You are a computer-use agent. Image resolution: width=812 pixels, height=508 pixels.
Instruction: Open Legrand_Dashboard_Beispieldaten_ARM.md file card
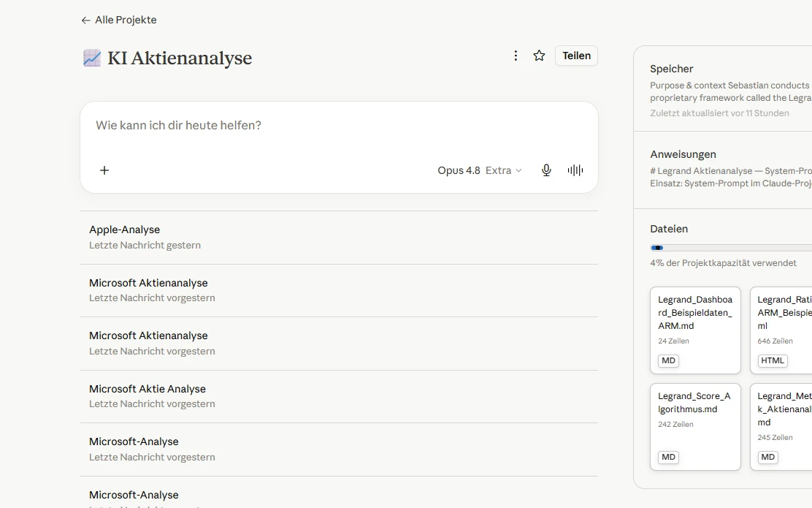pyautogui.click(x=695, y=330)
